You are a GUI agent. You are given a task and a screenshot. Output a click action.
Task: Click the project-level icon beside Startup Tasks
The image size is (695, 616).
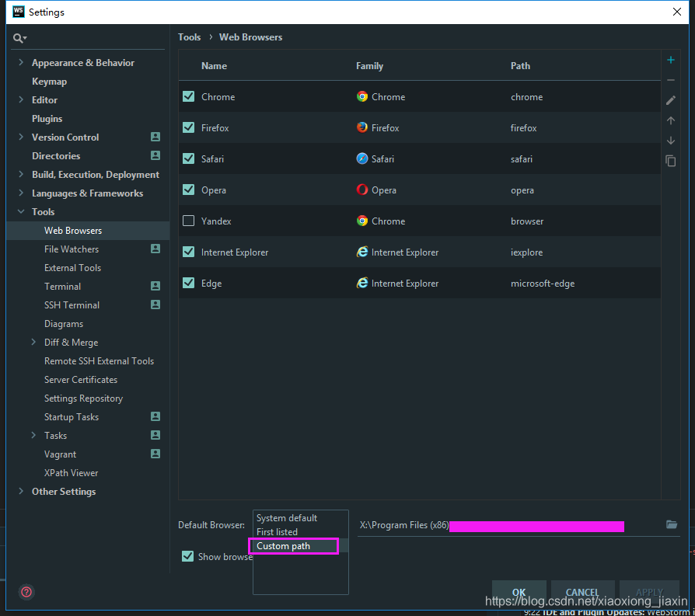coord(155,416)
